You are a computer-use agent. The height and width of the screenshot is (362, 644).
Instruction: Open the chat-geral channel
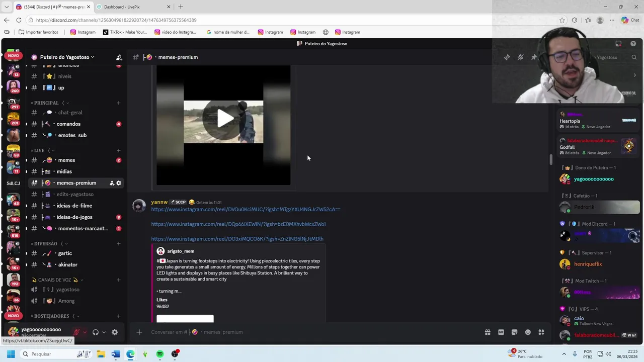69,113
